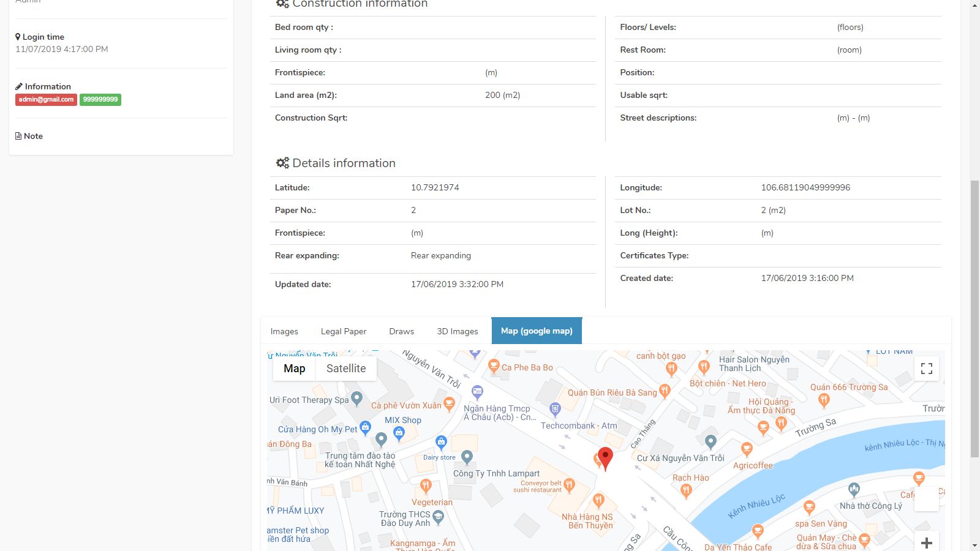Switch to the Draws tab
Viewport: 980px width, 551px height.
tap(401, 331)
